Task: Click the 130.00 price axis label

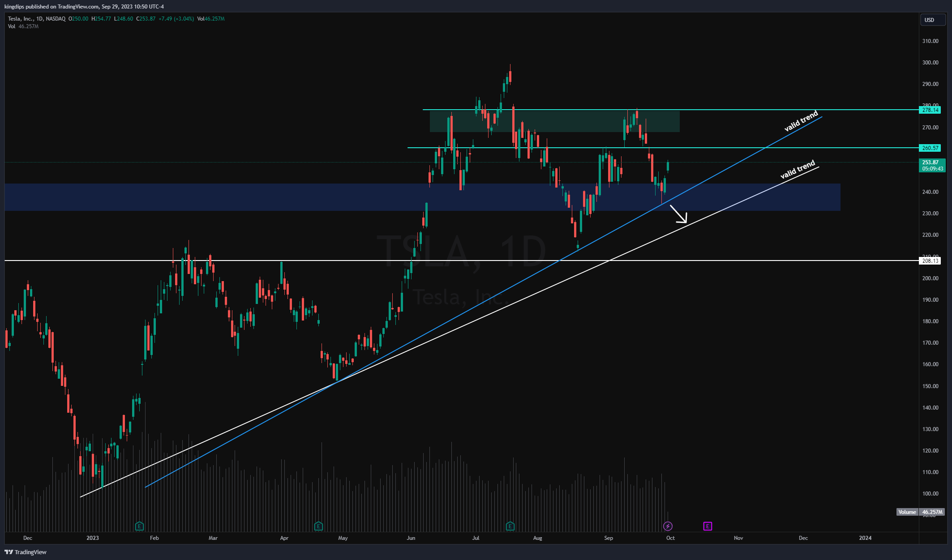Action: pos(930,429)
